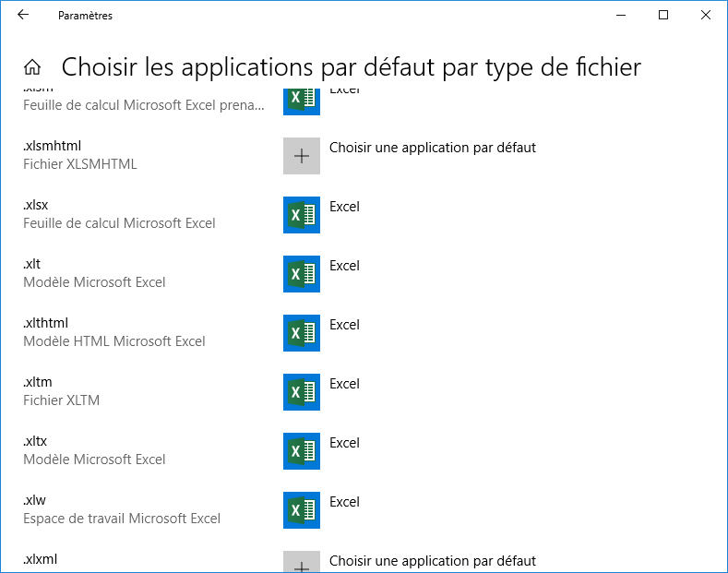The image size is (728, 573).
Task: Click Excel icon for .xltx template
Action: point(302,451)
